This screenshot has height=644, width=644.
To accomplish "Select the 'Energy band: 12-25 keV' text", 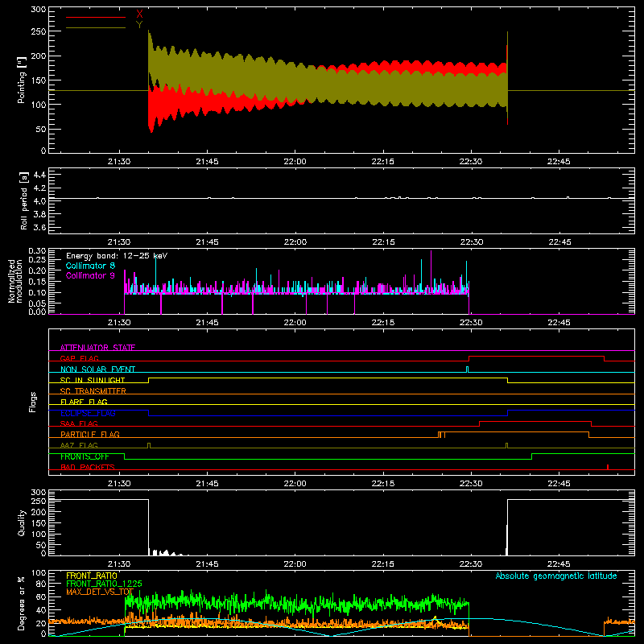I will pos(117,256).
